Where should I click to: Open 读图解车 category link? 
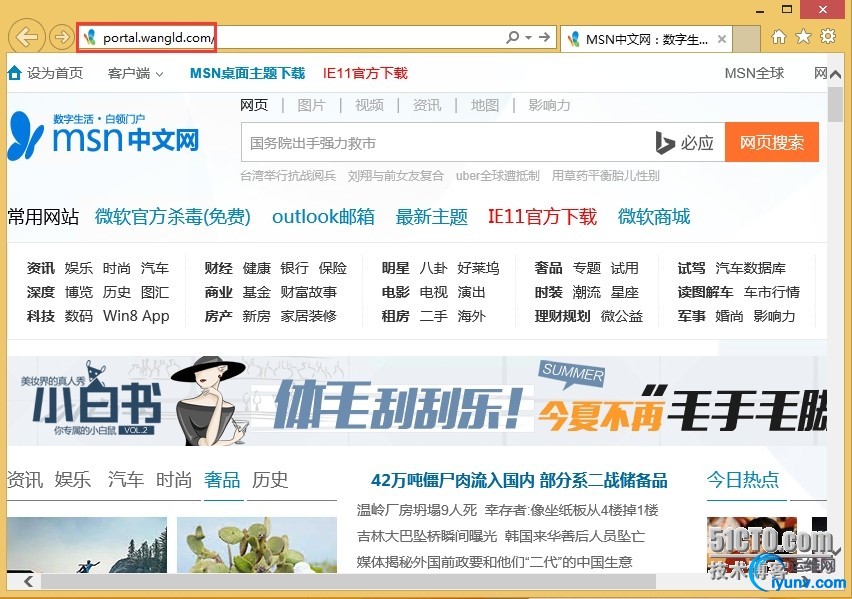[x=705, y=292]
